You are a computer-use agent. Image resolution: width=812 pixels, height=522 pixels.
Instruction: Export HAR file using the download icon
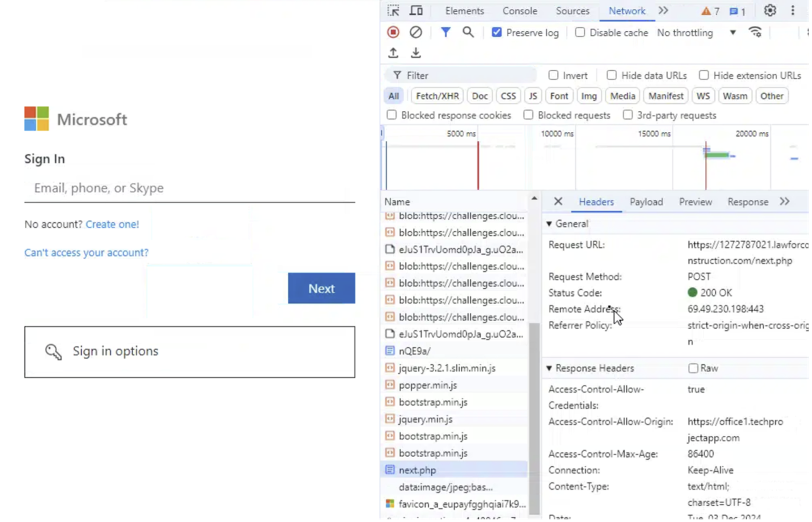click(416, 52)
